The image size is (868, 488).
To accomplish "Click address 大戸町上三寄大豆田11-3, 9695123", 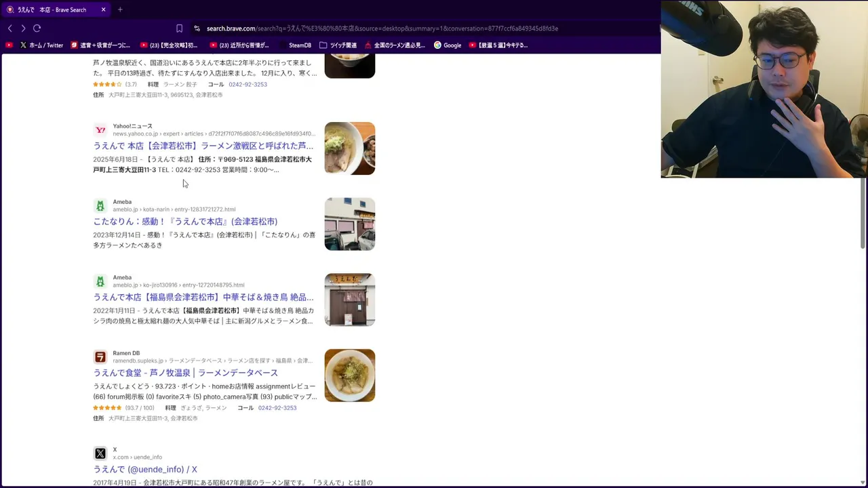I will [x=165, y=95].
